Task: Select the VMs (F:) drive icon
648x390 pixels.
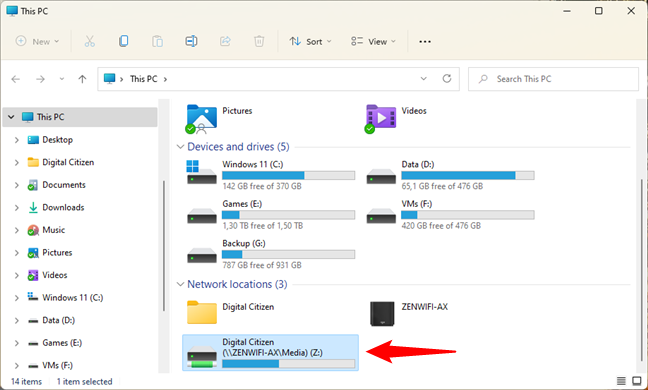Action: tap(381, 215)
